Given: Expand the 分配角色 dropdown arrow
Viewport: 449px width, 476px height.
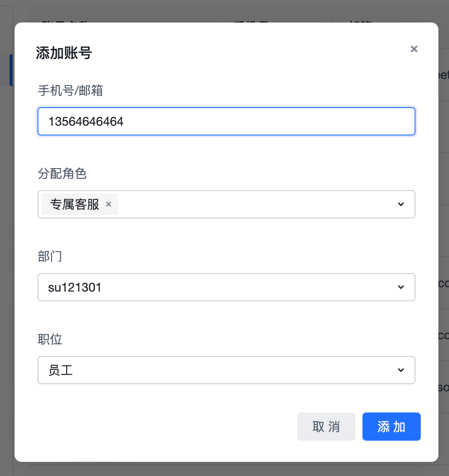Looking at the screenshot, I should tap(401, 204).
